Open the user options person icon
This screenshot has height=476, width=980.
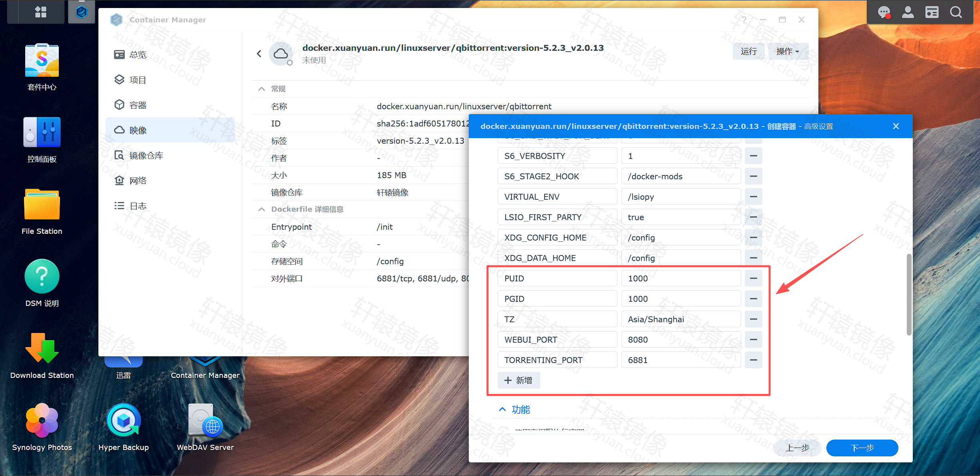coord(908,12)
